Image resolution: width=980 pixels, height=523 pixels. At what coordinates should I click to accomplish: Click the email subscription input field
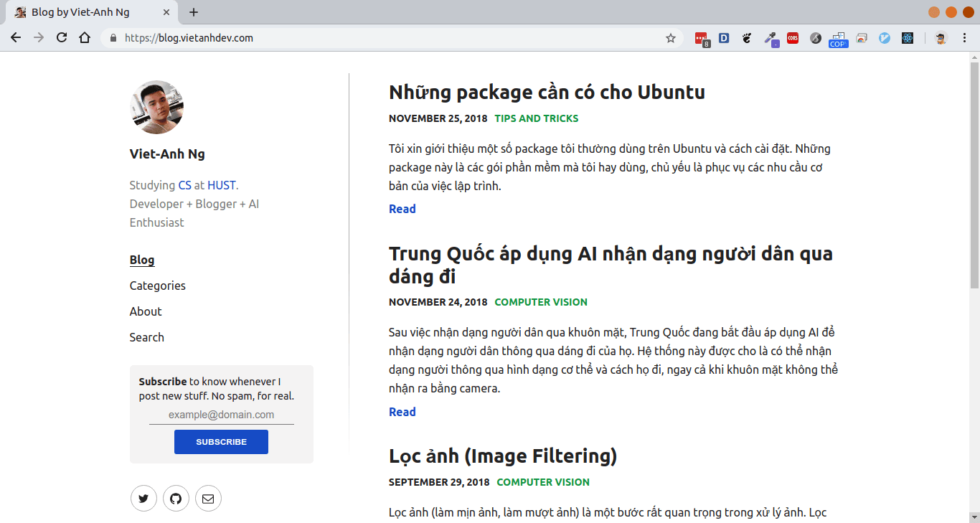pos(221,415)
